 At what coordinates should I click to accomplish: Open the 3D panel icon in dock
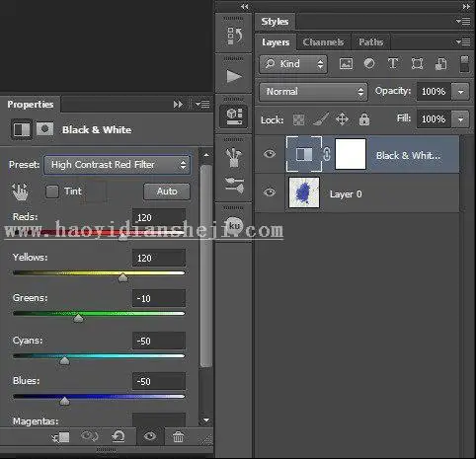[234, 116]
